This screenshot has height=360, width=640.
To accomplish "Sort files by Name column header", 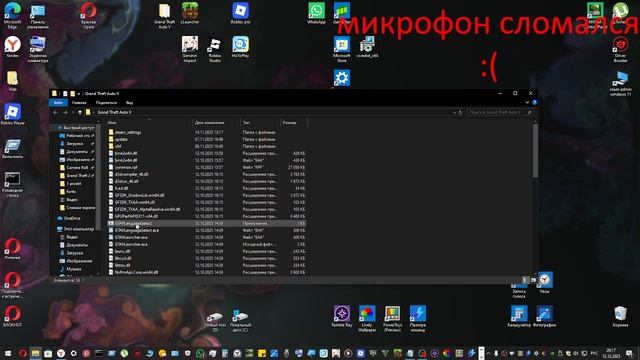I will 149,122.
